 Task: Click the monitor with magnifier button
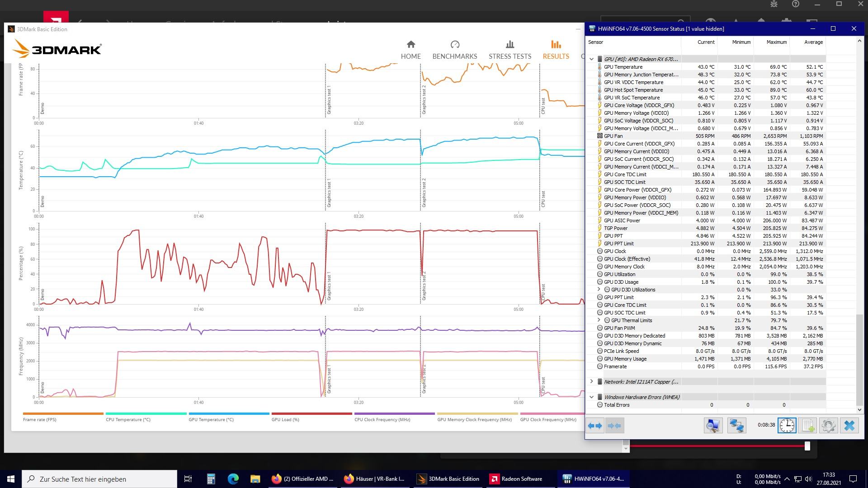coord(713,426)
